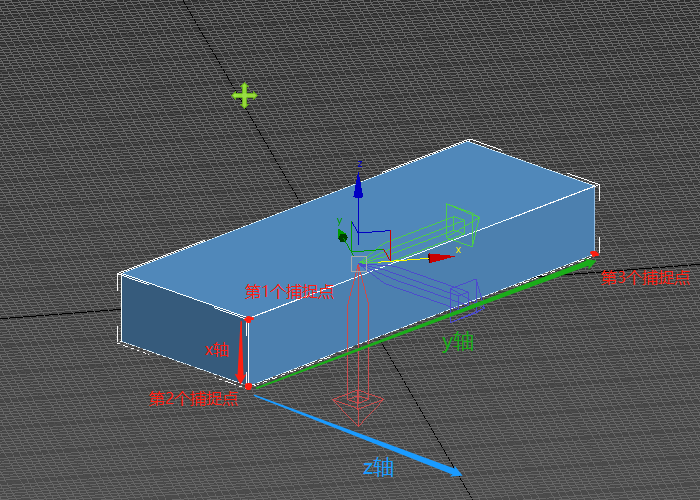Click the red 第3个捕捉点 label
700x500 pixels.
click(x=645, y=278)
